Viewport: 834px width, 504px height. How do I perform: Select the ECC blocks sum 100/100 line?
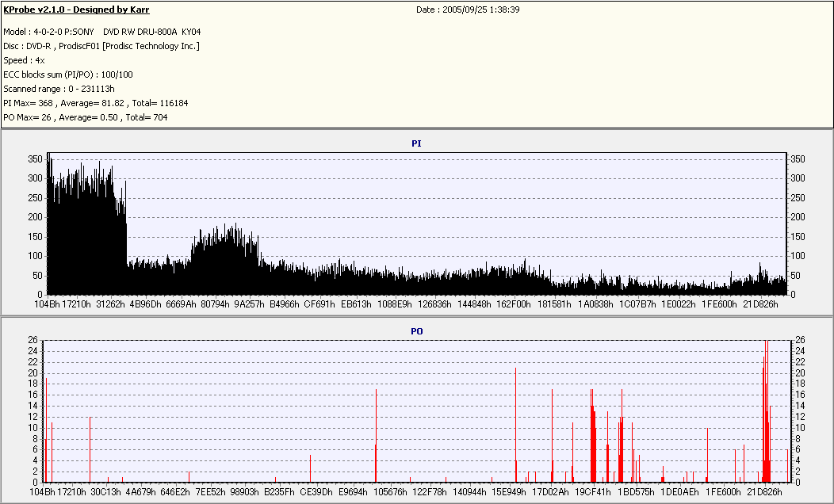click(x=68, y=75)
